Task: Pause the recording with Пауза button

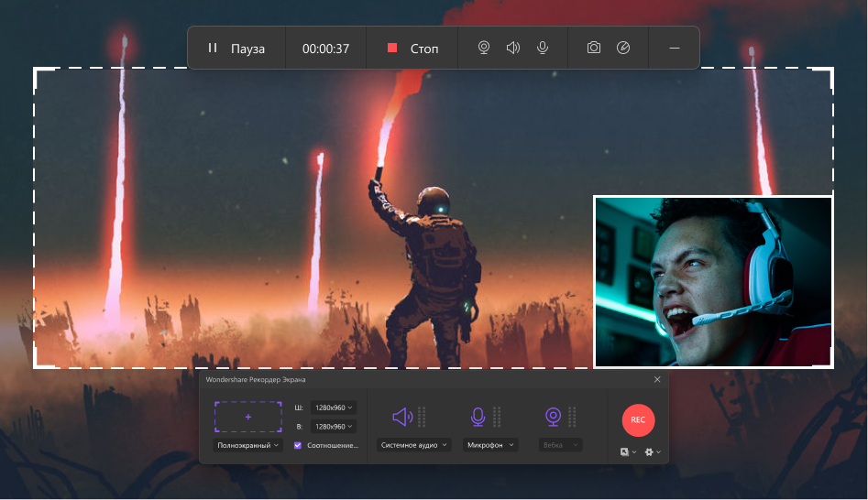Action: (236, 49)
